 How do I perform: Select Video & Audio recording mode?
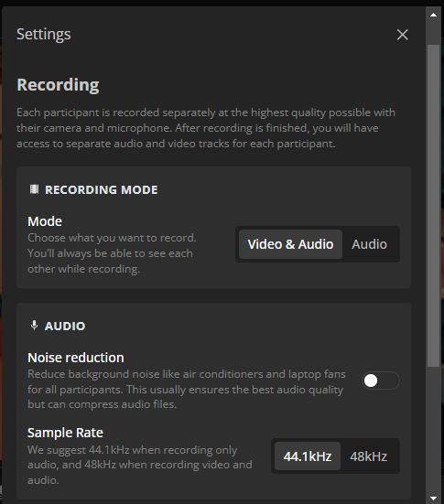point(290,244)
